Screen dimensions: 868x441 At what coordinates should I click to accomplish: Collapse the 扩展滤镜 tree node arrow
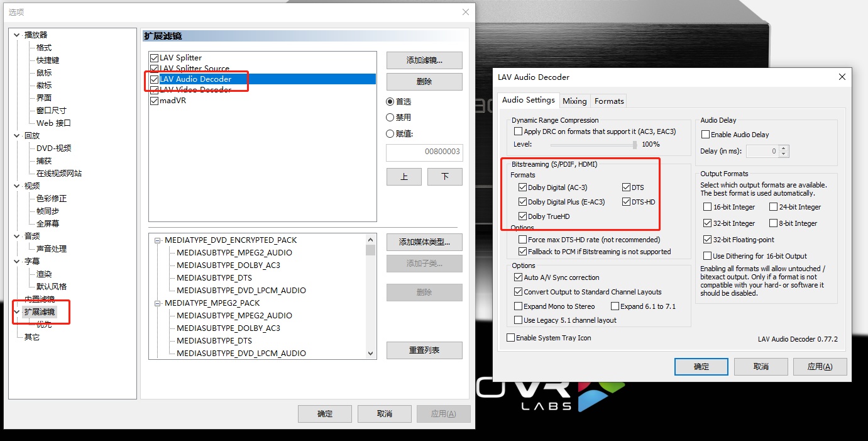click(17, 312)
